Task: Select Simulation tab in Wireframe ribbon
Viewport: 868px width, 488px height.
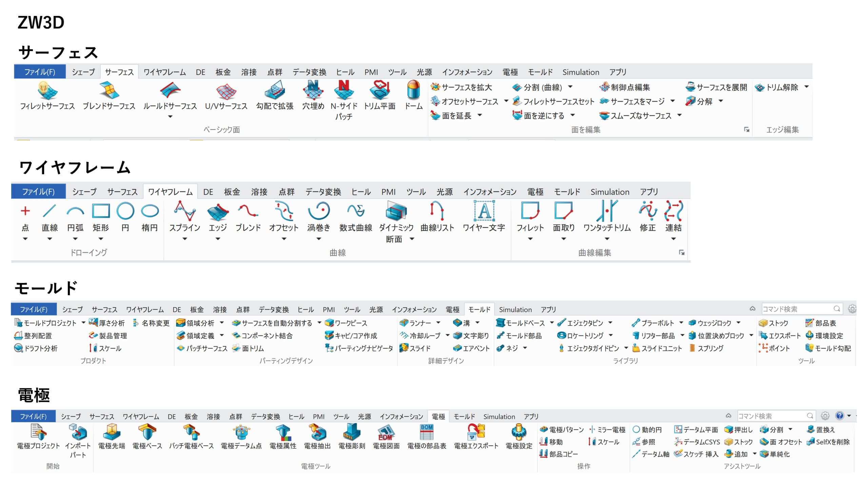Action: [610, 192]
